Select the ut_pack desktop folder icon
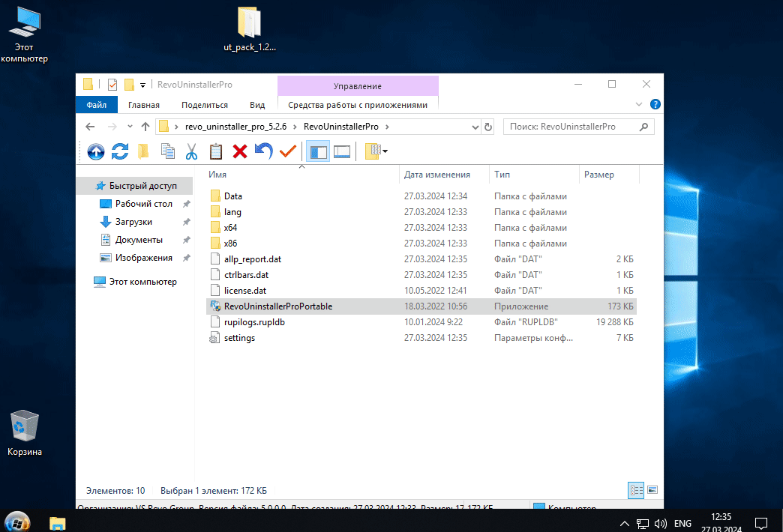The height and width of the screenshot is (532, 783). point(250,29)
